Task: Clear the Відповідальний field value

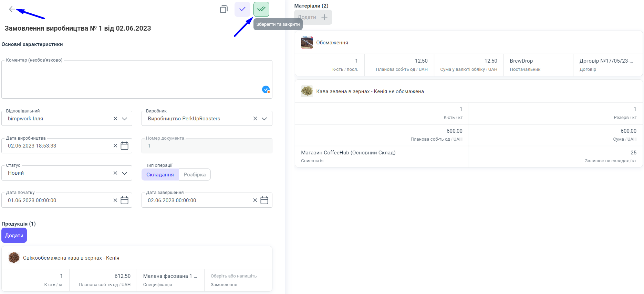Action: [x=115, y=119]
